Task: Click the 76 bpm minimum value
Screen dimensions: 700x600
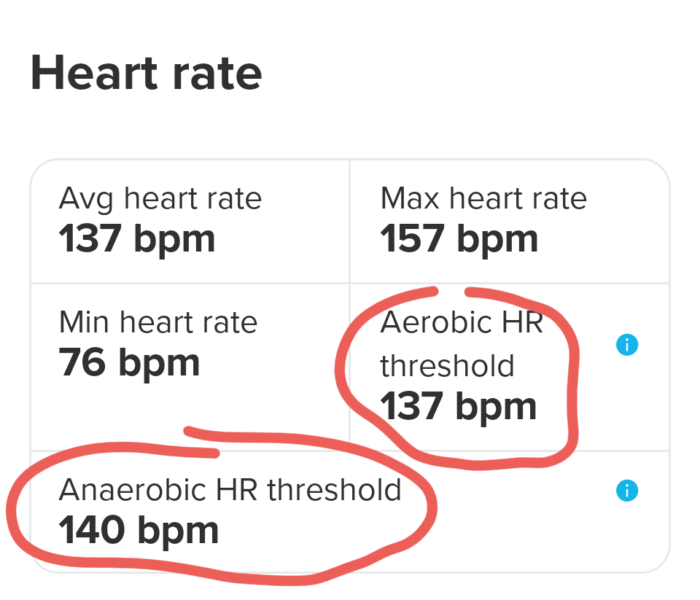Action: click(x=129, y=363)
